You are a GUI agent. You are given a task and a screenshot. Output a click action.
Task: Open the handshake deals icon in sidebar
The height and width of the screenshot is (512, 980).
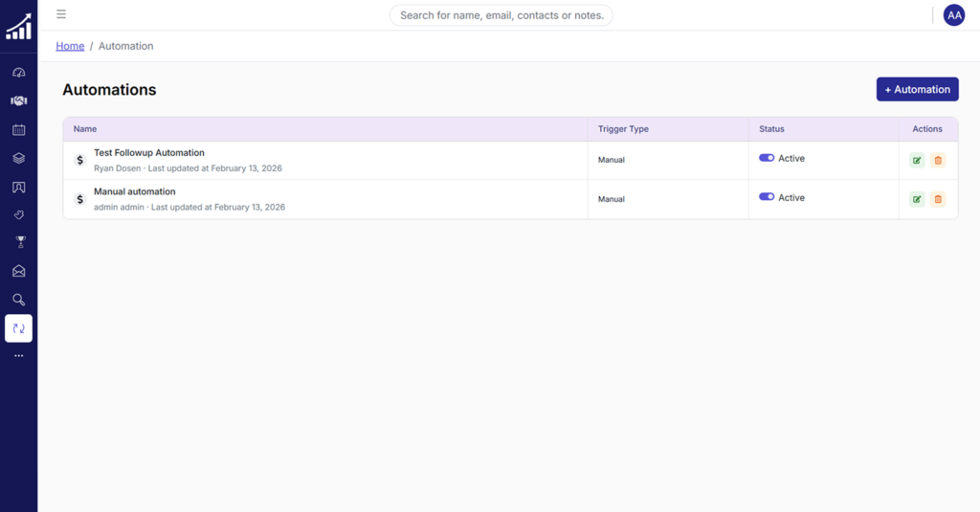pyautogui.click(x=18, y=100)
